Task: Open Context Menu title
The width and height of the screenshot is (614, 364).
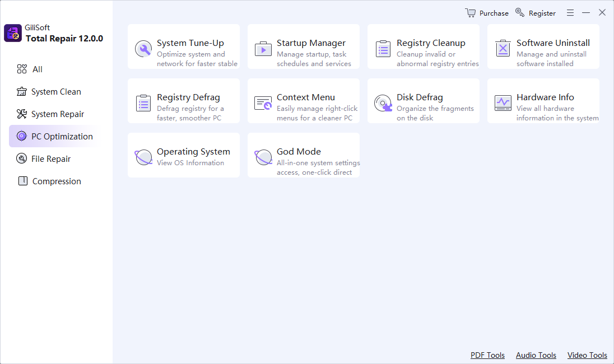Action: click(306, 97)
